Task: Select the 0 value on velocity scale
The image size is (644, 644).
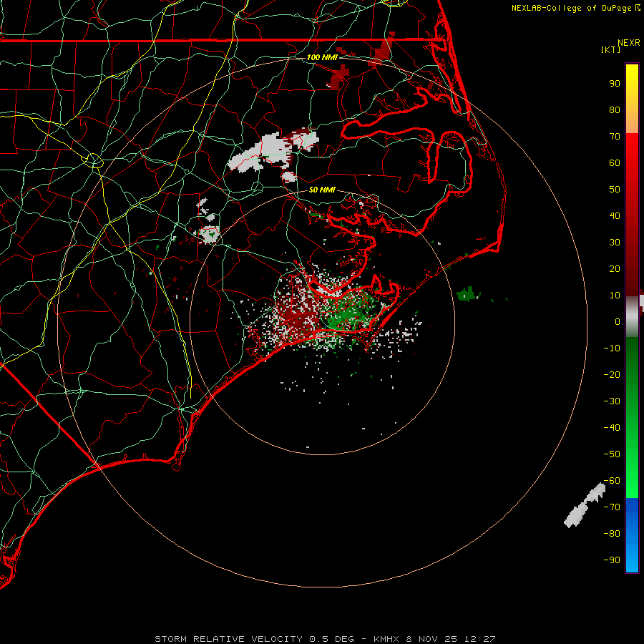Action: pos(618,322)
